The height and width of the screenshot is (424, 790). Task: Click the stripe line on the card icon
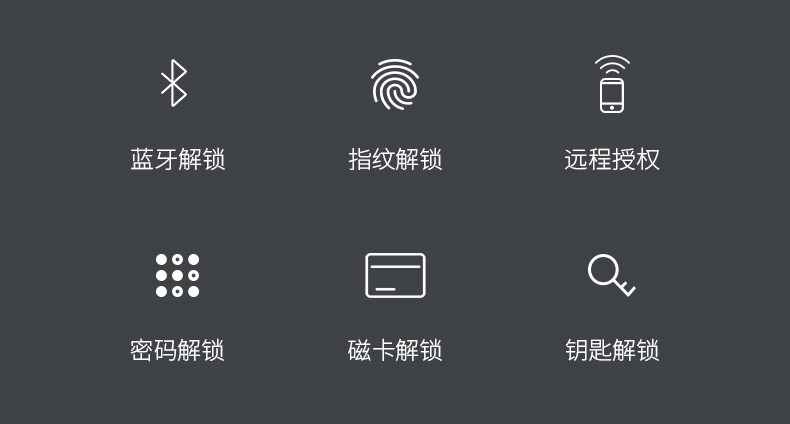396,266
